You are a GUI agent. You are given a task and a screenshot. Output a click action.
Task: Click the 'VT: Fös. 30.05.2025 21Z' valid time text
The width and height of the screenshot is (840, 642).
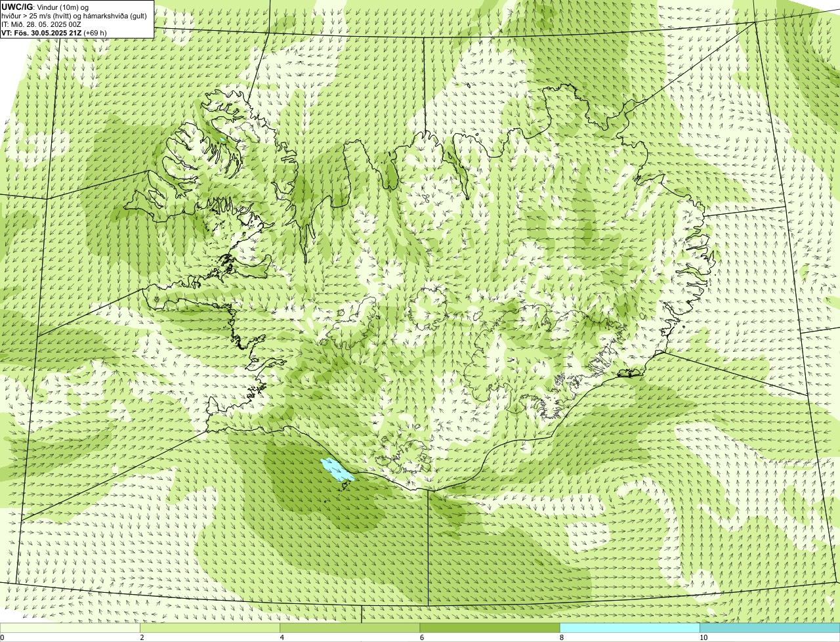[42, 33]
